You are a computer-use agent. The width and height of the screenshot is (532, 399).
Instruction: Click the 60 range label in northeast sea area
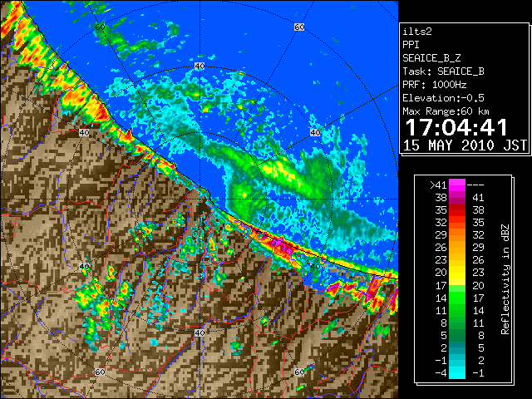[299, 27]
